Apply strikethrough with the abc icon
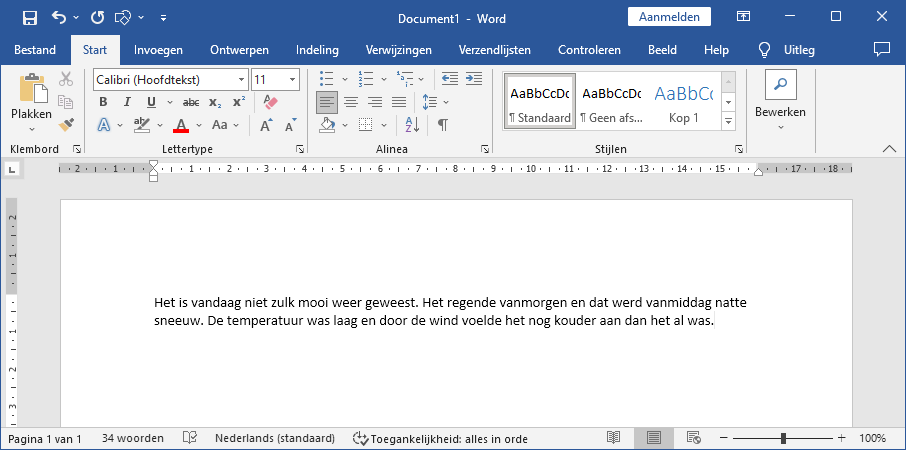This screenshot has height=450, width=906. click(x=191, y=102)
